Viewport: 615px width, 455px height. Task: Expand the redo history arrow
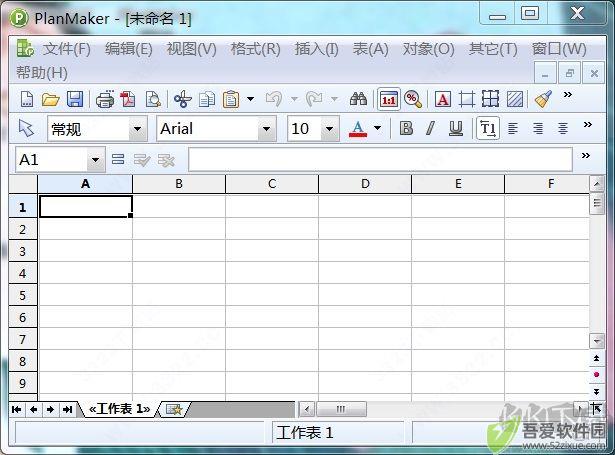[334, 99]
